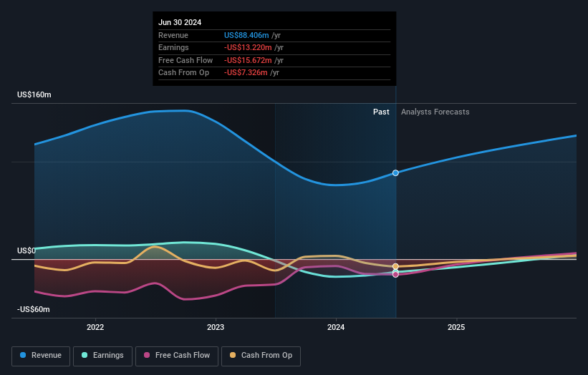Click the Past label
The image size is (588, 375).
[381, 112]
